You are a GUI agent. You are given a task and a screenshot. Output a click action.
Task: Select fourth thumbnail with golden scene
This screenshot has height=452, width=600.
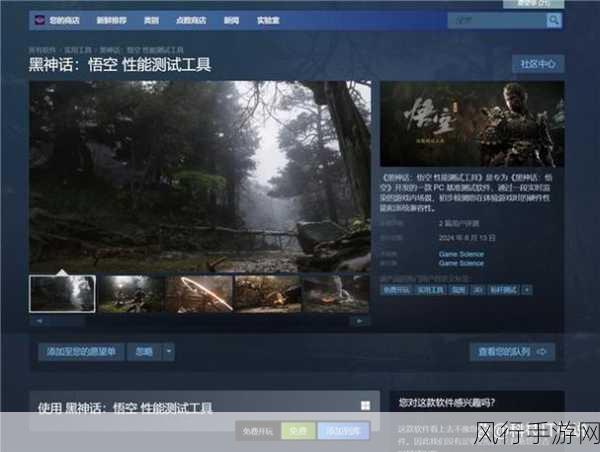[x=268, y=294]
